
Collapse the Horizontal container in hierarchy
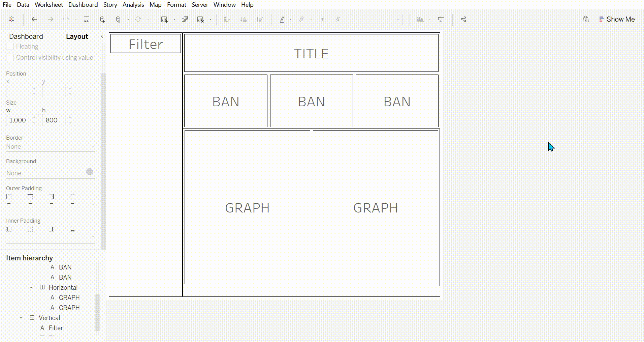click(31, 288)
